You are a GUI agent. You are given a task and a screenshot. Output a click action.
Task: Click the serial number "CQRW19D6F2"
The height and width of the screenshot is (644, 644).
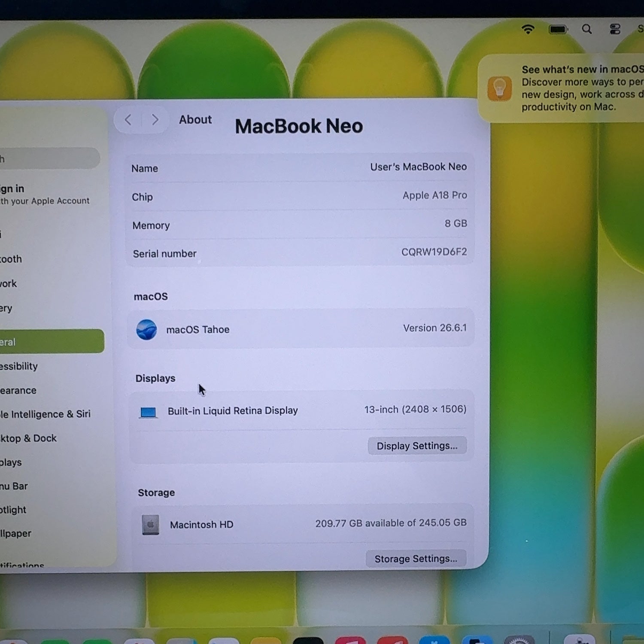tap(434, 252)
